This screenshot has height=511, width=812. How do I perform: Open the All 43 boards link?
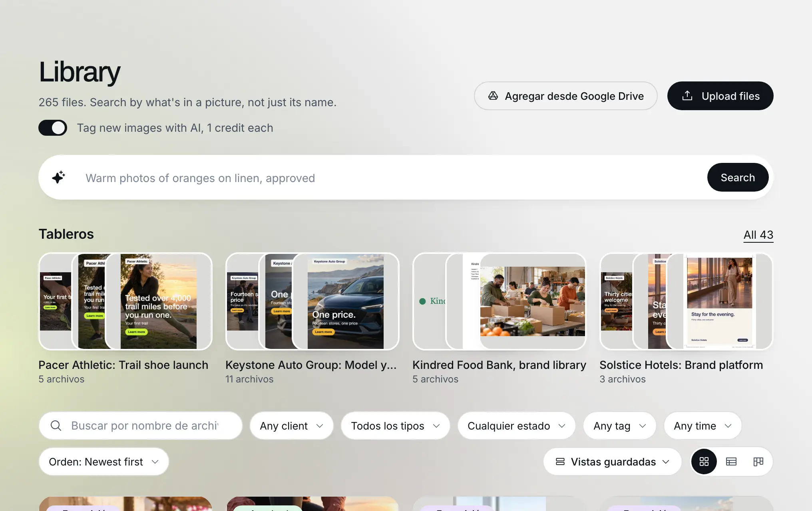click(758, 235)
